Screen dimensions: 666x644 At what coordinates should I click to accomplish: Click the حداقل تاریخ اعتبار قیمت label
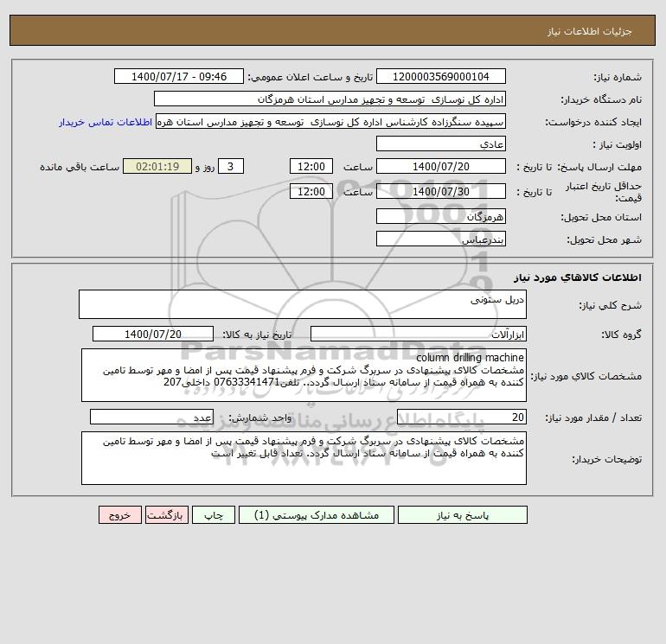click(604, 192)
